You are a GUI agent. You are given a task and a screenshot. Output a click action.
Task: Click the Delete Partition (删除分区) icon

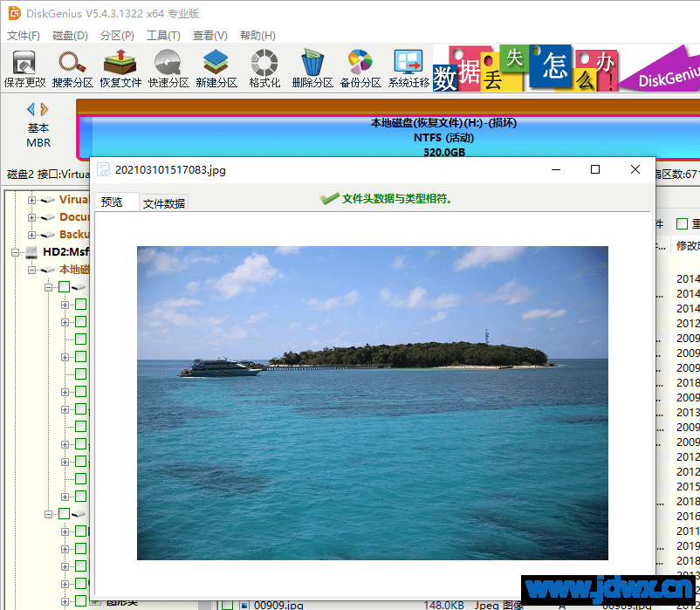pyautogui.click(x=312, y=69)
